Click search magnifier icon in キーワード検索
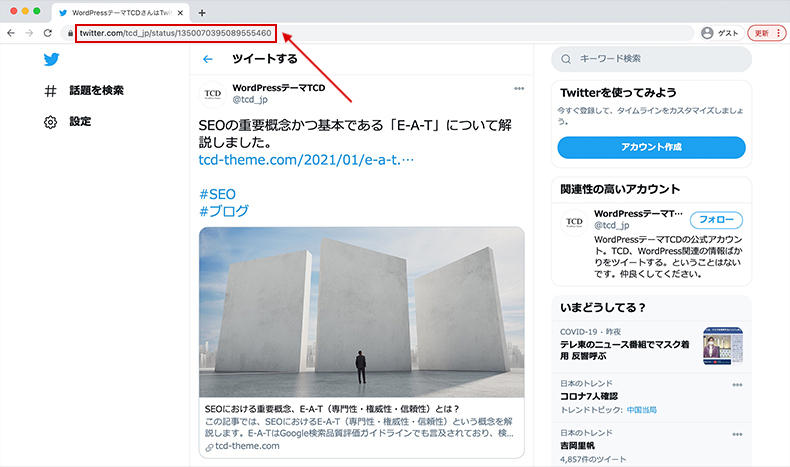 pyautogui.click(x=566, y=59)
